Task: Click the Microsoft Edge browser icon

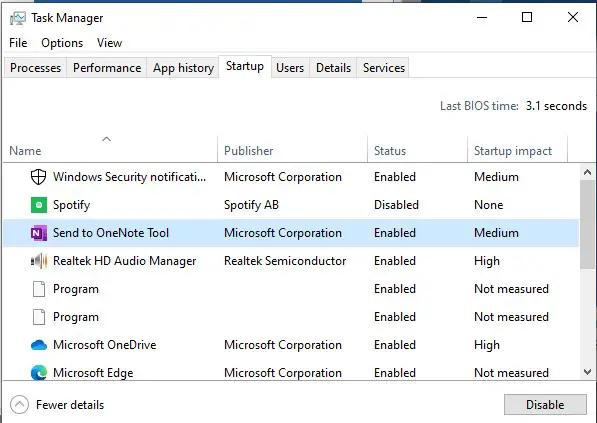Action: pos(39,373)
